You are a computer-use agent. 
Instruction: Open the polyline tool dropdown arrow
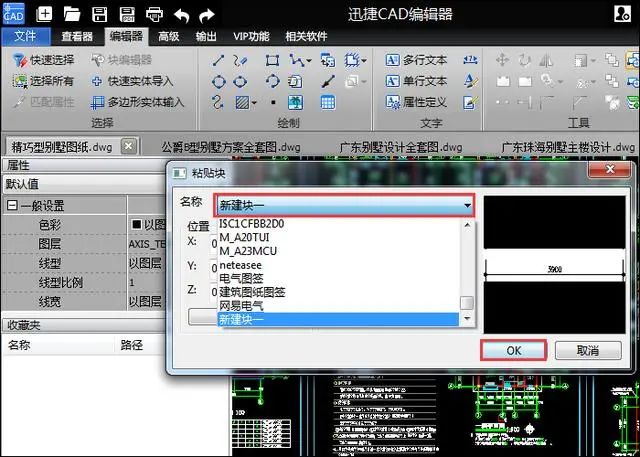click(x=309, y=61)
